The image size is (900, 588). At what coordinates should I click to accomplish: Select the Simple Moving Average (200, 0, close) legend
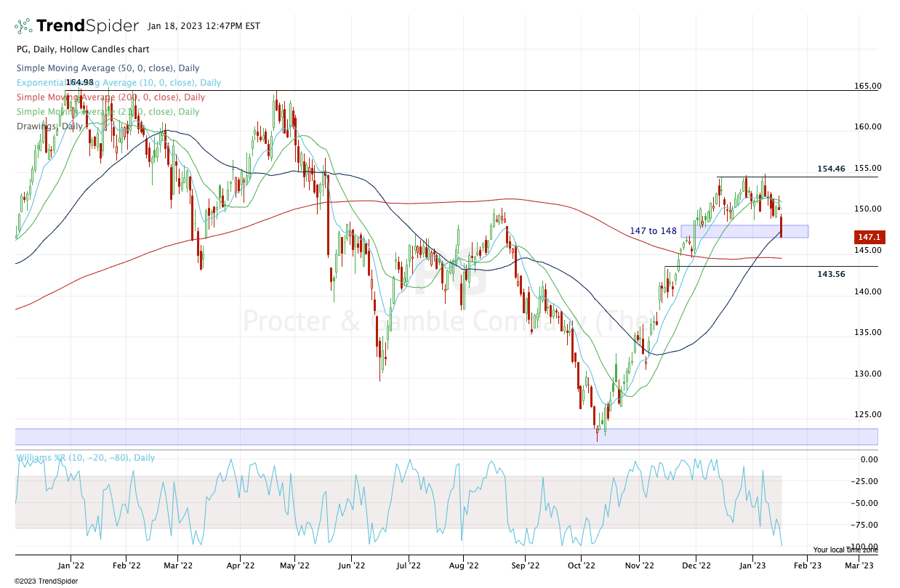click(111, 97)
